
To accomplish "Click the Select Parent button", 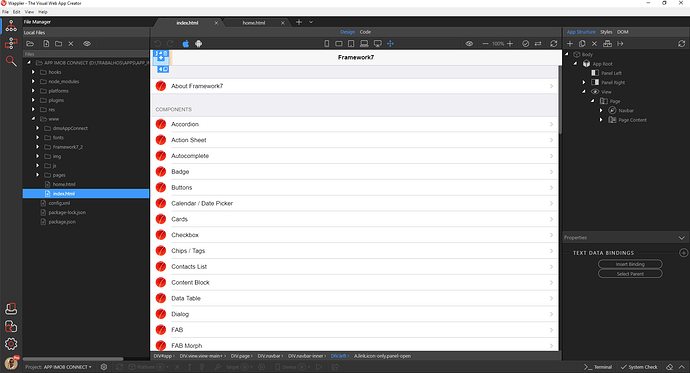I will (x=630, y=274).
